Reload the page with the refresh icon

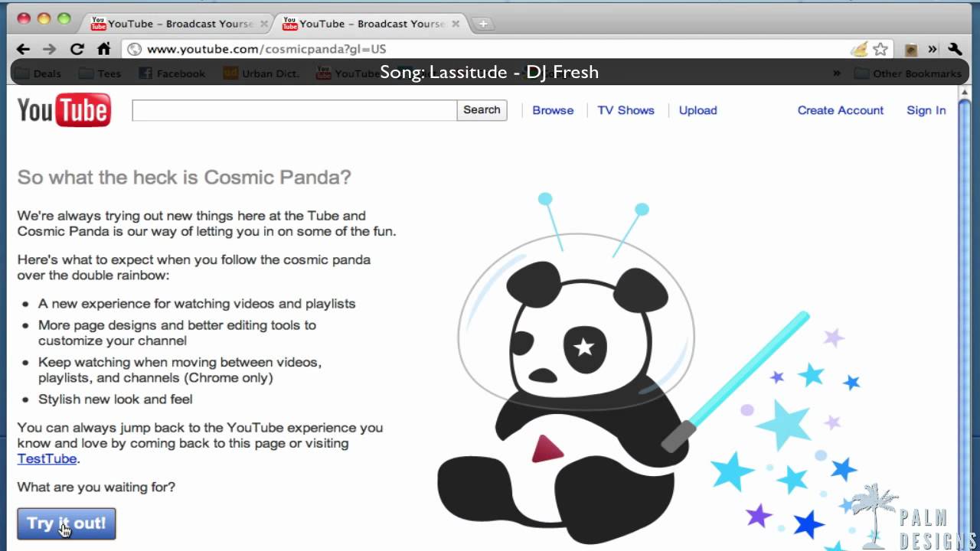click(77, 49)
